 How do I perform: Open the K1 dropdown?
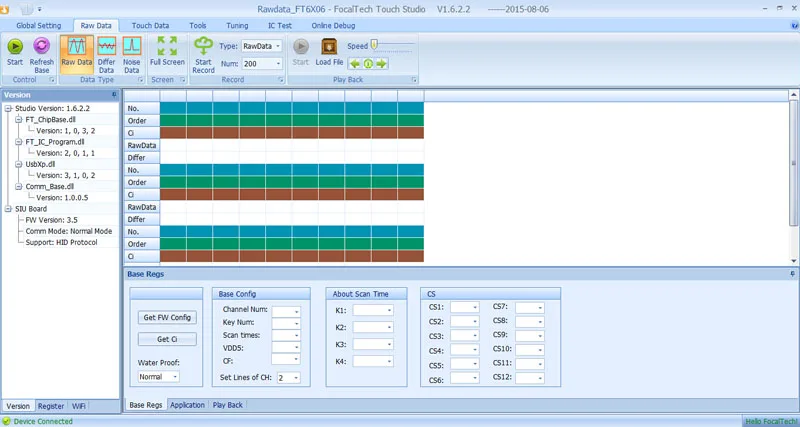click(x=389, y=310)
